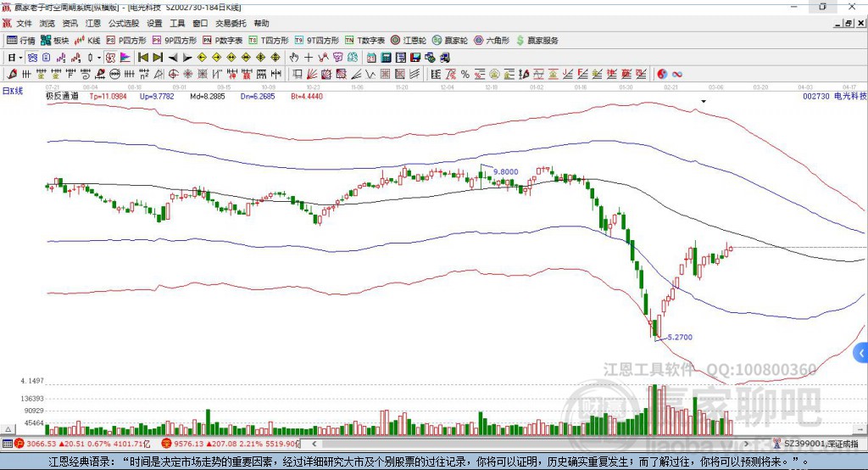Click the blue infinity loop icon
868x470 pixels.
(x=677, y=74)
